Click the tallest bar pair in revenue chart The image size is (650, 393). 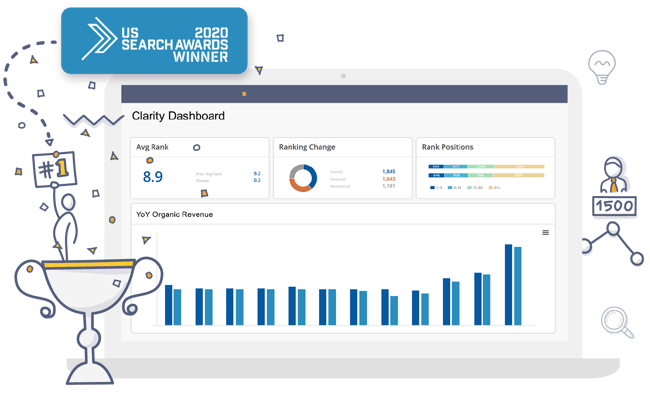pos(513,284)
